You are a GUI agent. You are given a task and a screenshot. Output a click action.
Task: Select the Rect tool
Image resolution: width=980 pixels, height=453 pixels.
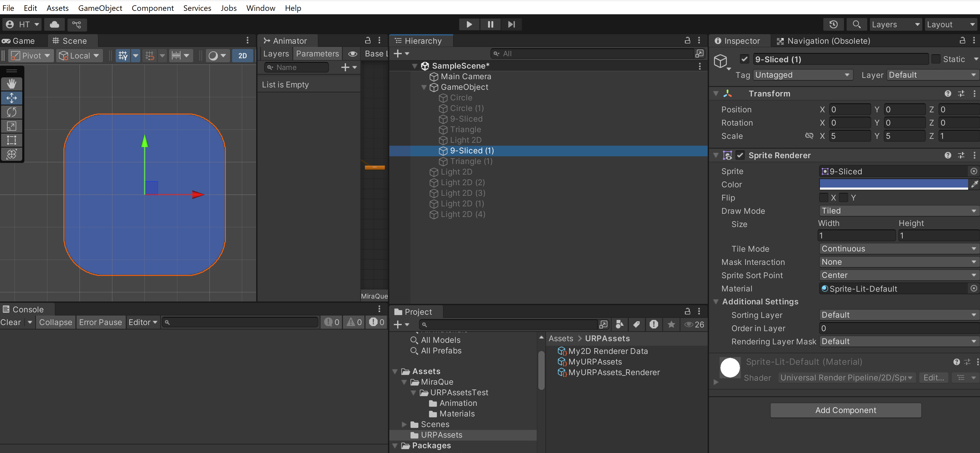(11, 140)
